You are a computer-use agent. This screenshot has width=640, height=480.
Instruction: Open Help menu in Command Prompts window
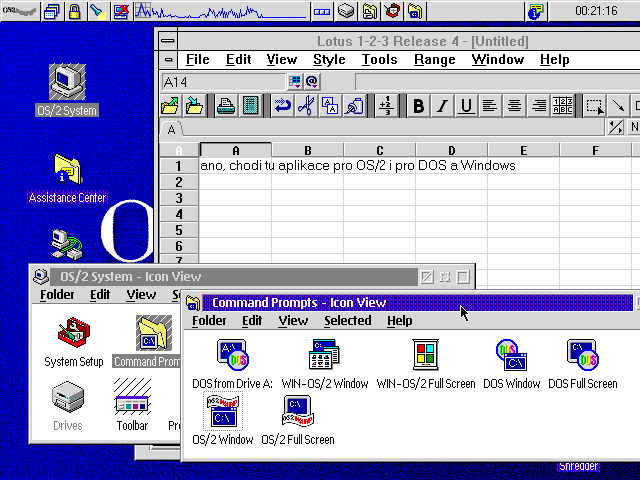click(x=400, y=321)
